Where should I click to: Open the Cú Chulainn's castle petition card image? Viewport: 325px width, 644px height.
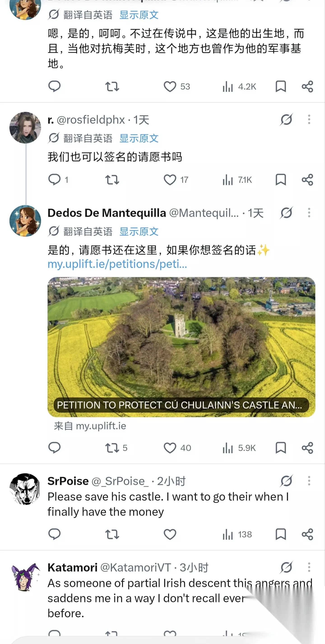point(181,347)
